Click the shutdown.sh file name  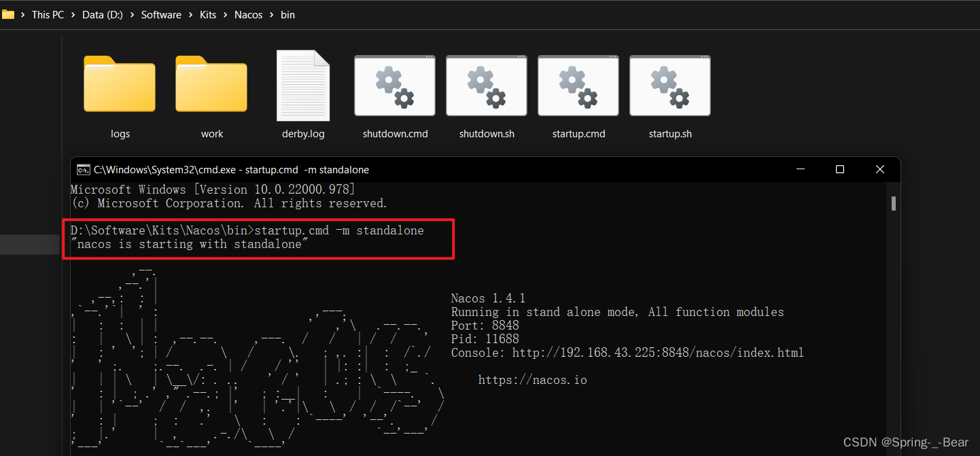[x=487, y=134]
